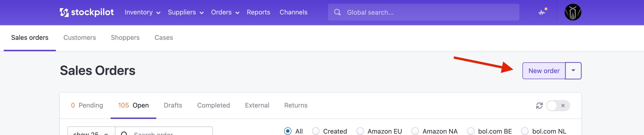Expand the Suppliers menu
This screenshot has height=135, width=644.
(x=186, y=12)
